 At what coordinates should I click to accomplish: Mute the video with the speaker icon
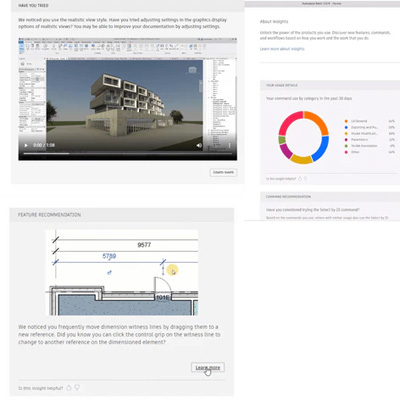(199, 145)
